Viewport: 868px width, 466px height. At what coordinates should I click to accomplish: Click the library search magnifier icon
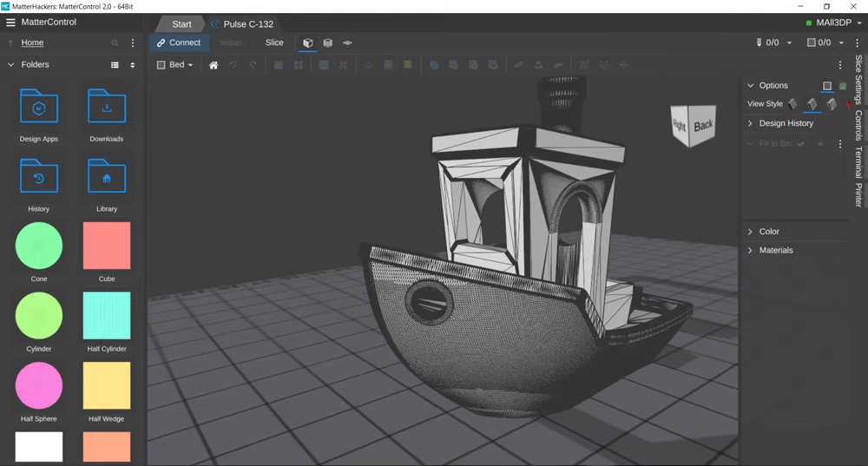(x=115, y=43)
